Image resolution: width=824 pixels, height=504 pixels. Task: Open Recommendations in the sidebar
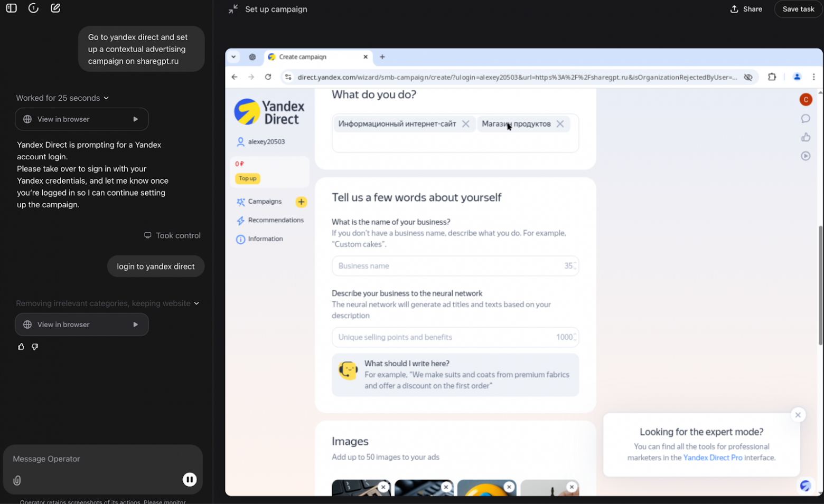point(270,220)
